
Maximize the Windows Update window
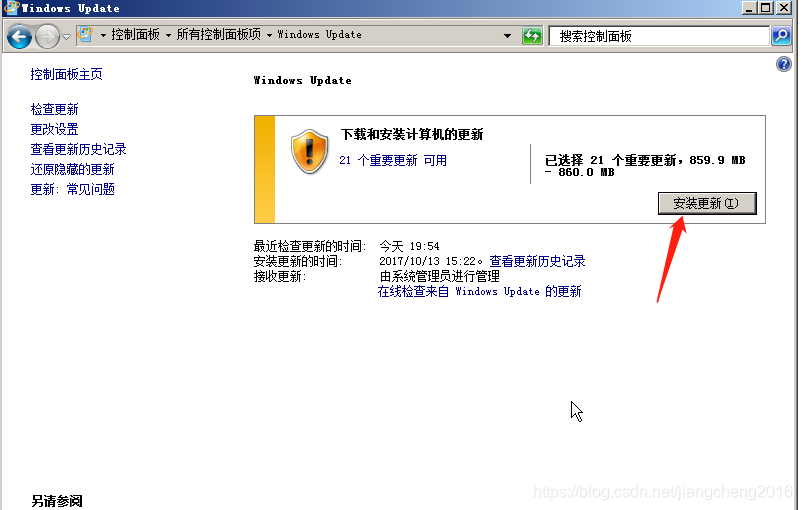click(766, 8)
